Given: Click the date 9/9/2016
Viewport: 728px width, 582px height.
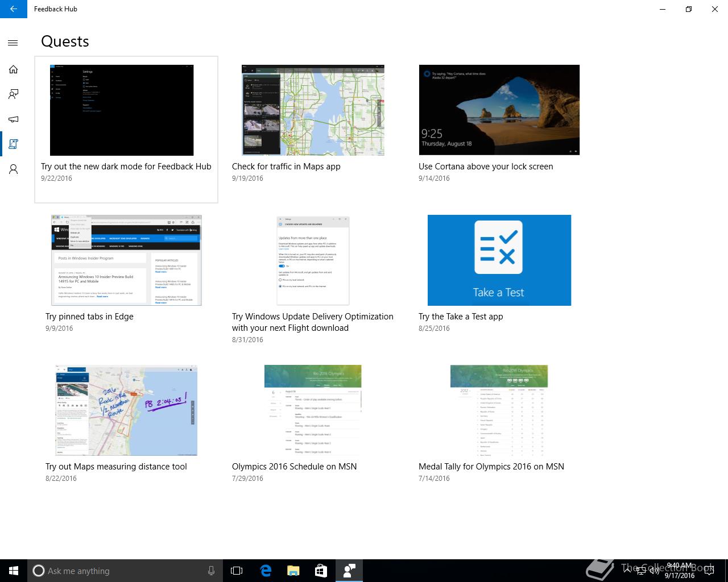Looking at the screenshot, I should [59, 329].
